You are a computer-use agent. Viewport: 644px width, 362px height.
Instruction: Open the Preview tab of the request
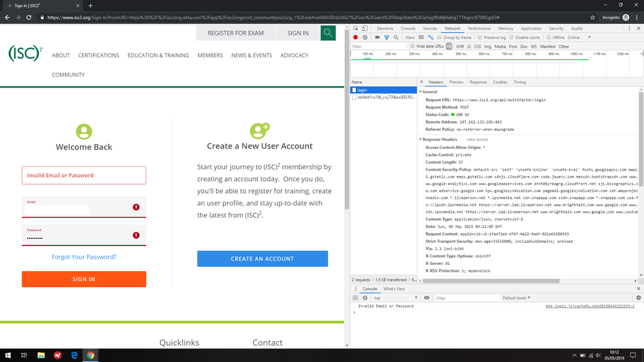[x=456, y=82]
